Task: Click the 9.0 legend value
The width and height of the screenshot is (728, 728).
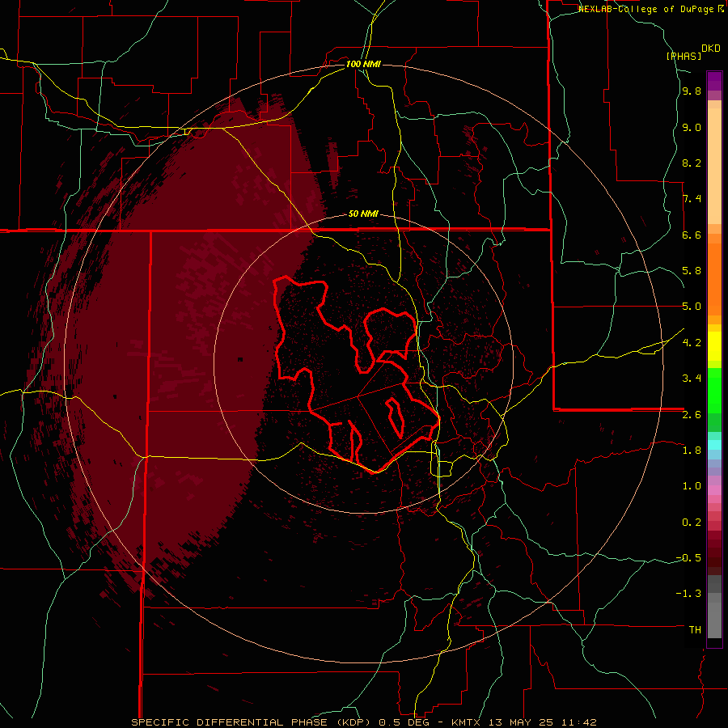Action: click(692, 128)
